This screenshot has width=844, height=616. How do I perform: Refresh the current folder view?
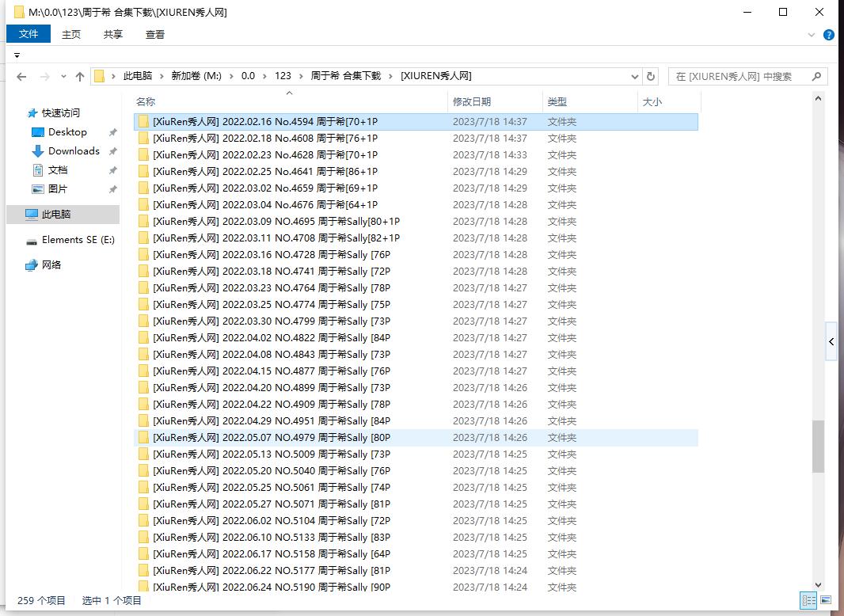click(x=650, y=77)
